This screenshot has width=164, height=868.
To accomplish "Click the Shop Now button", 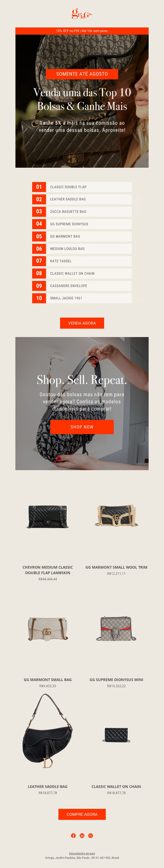I will [82, 427].
